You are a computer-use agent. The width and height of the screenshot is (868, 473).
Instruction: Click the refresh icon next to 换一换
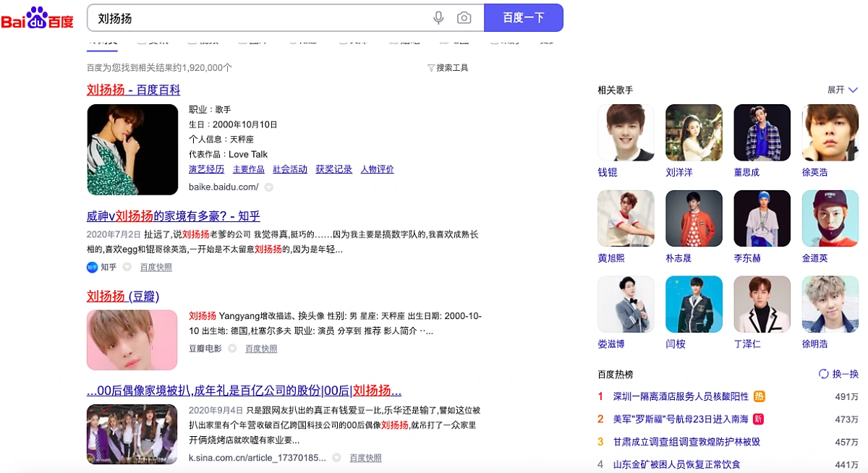click(823, 374)
